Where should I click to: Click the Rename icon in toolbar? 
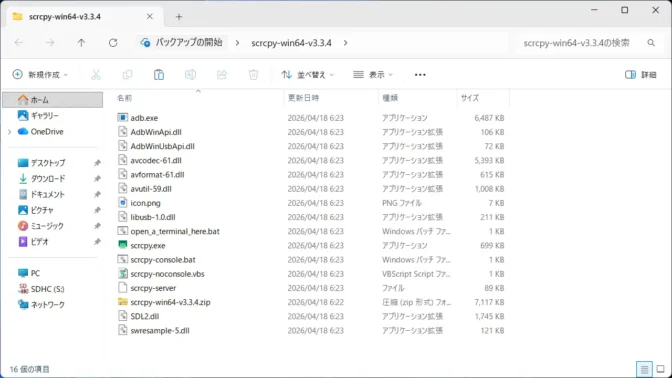click(x=190, y=75)
